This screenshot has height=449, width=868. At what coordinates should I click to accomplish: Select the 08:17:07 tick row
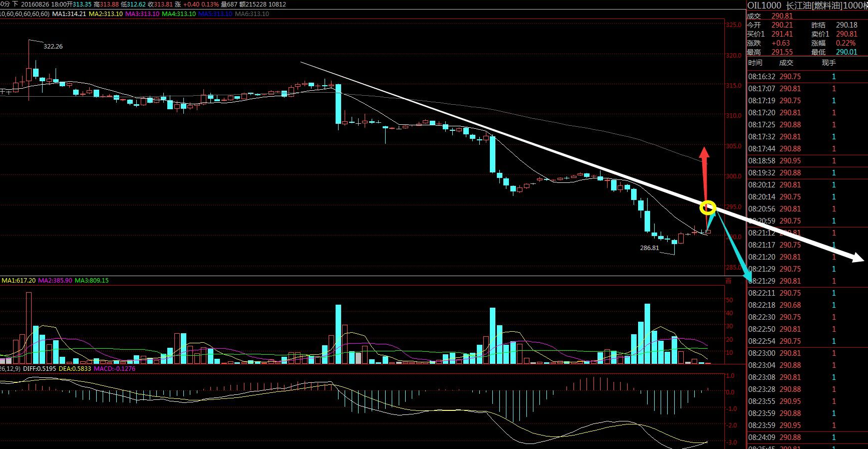(x=807, y=89)
